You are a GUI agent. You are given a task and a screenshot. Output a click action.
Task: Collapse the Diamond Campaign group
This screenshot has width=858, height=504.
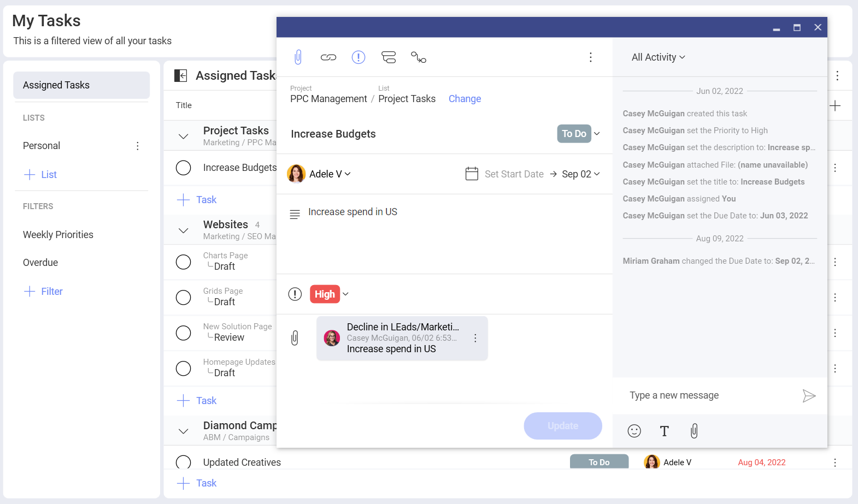pyautogui.click(x=184, y=431)
